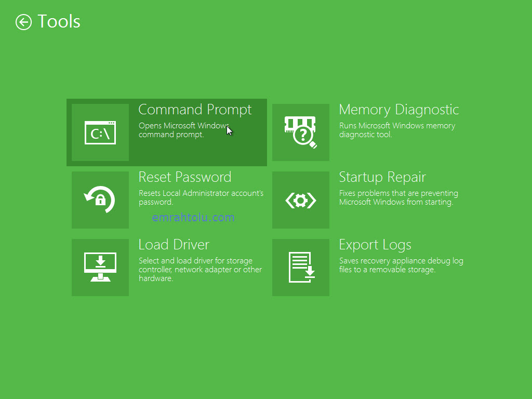Open the Command Prompt title link
This screenshot has height=399, width=532.
[195, 110]
